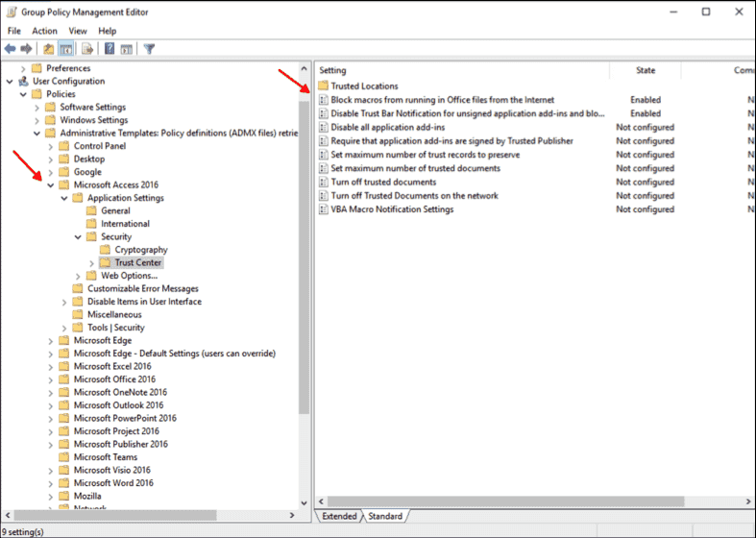Click the settings pane horizontal scrollbar right arrow

click(x=748, y=501)
